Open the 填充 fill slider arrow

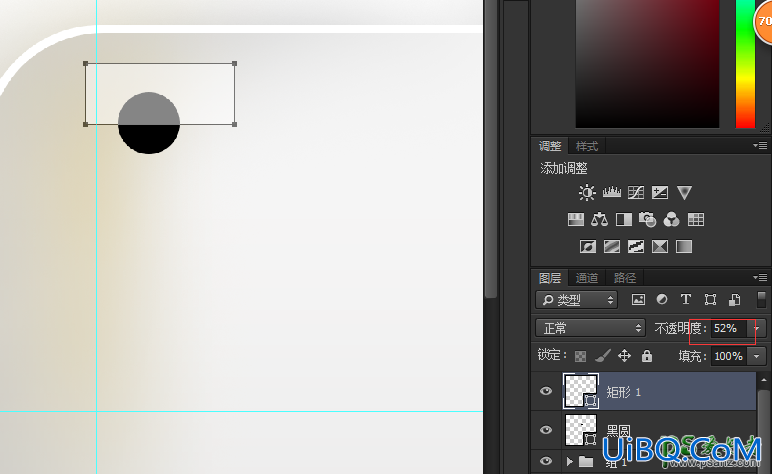tap(757, 356)
